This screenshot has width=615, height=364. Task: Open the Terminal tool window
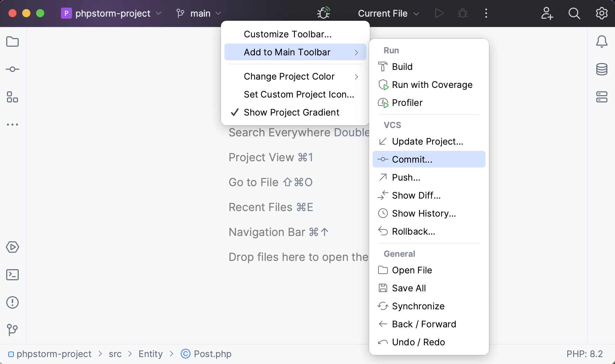(x=12, y=274)
